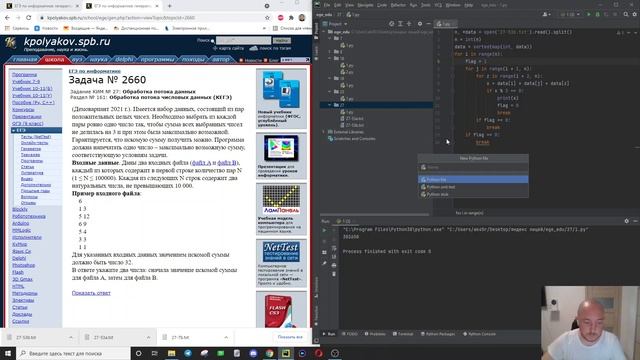Open a new browser tab

pyautogui.click(x=169, y=6)
